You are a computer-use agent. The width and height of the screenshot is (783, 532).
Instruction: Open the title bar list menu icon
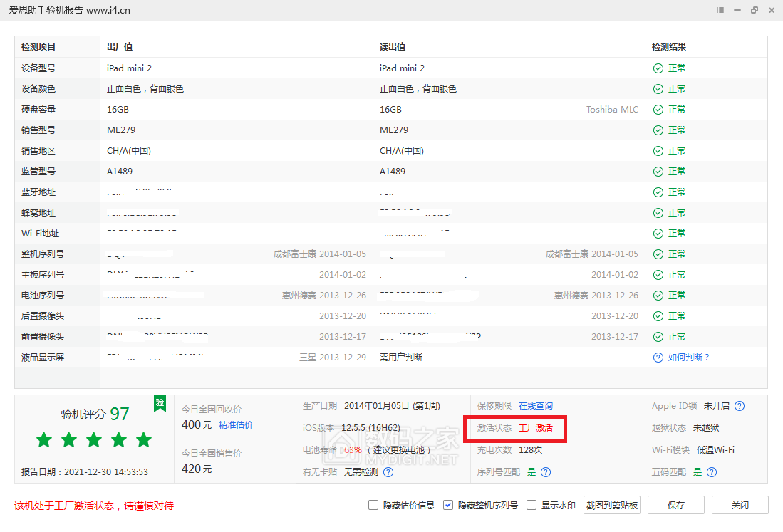(x=720, y=11)
